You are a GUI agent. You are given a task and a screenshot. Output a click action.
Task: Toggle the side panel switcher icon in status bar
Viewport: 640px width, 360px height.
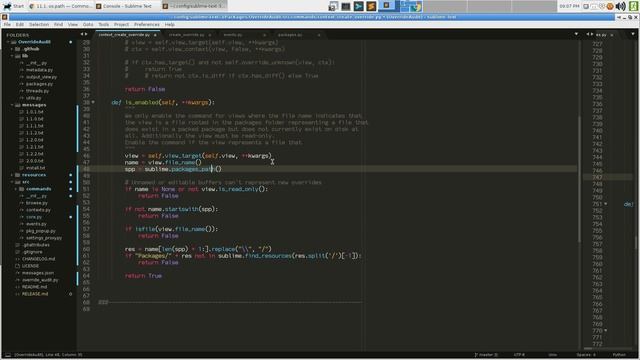(x=8, y=355)
